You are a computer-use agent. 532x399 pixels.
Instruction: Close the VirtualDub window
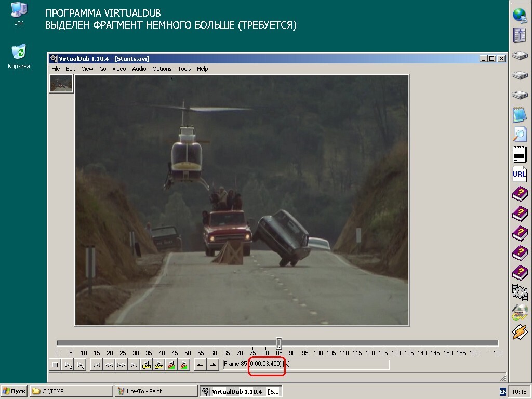tap(501, 59)
